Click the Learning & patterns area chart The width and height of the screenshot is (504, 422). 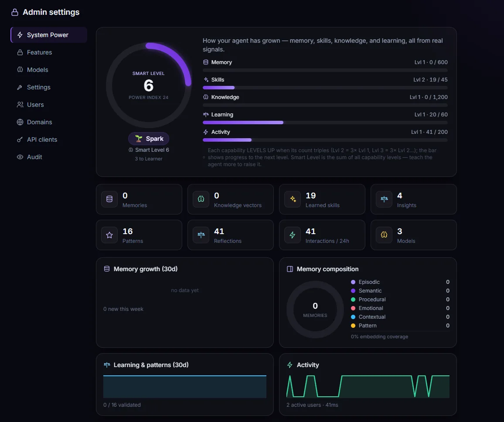(185, 386)
